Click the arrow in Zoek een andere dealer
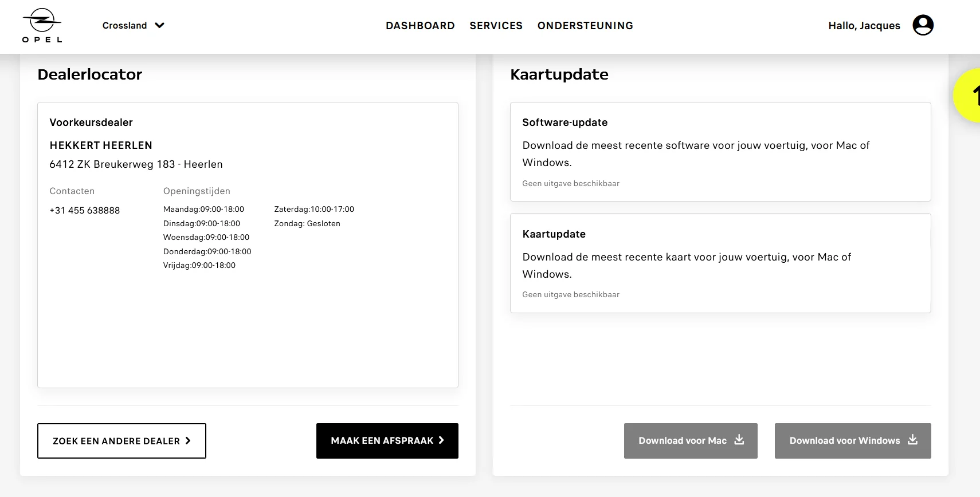The width and height of the screenshot is (980, 497). click(187, 441)
